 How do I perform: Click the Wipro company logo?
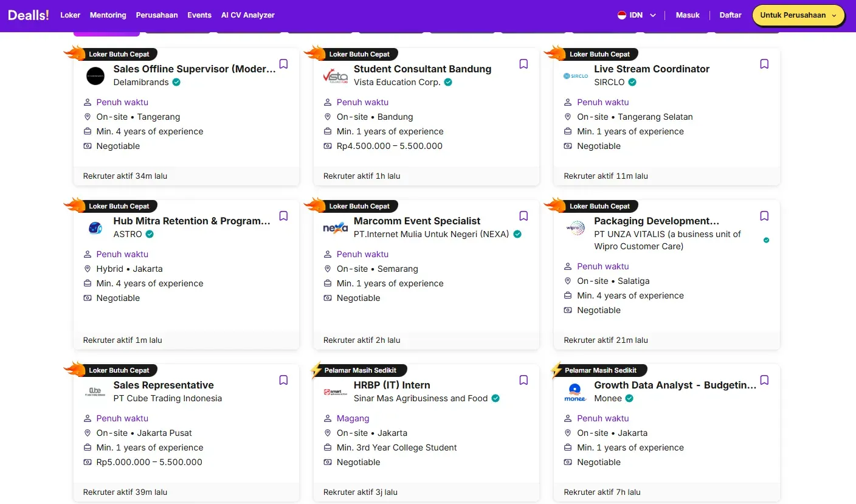click(x=576, y=228)
